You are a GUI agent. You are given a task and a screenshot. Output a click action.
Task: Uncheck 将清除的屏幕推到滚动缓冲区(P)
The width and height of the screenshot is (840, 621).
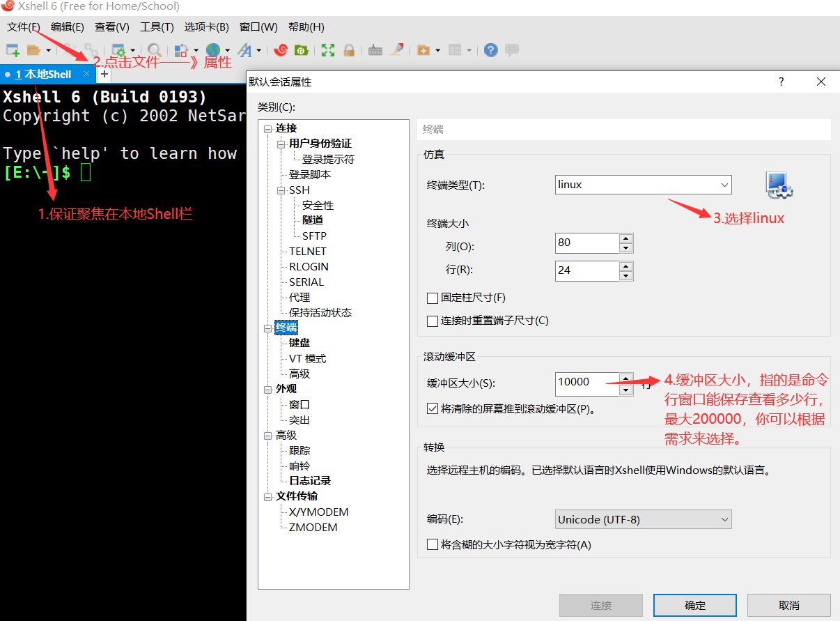coord(433,409)
